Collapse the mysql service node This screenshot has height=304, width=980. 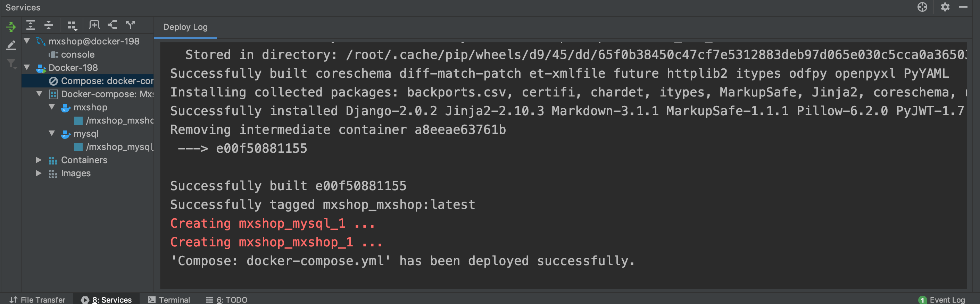52,133
